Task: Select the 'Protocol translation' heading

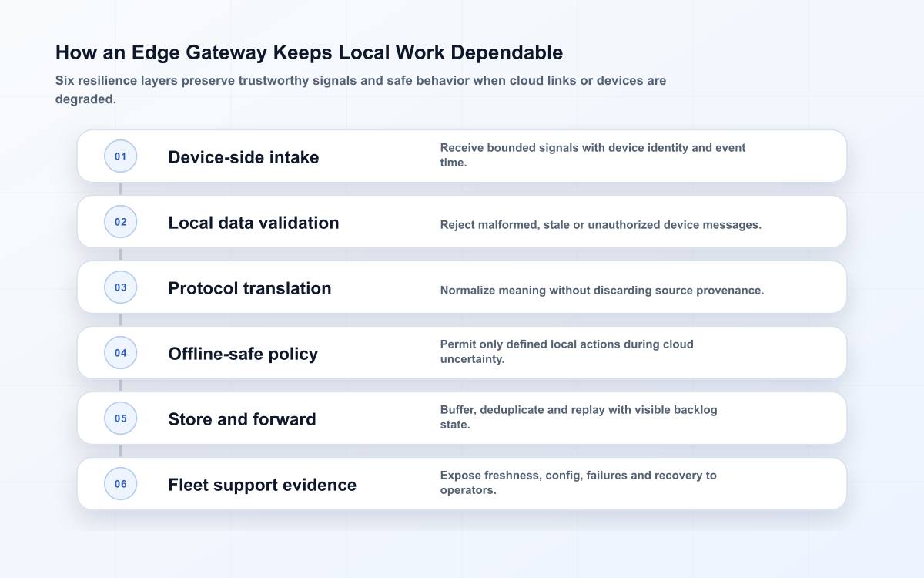Action: tap(249, 288)
